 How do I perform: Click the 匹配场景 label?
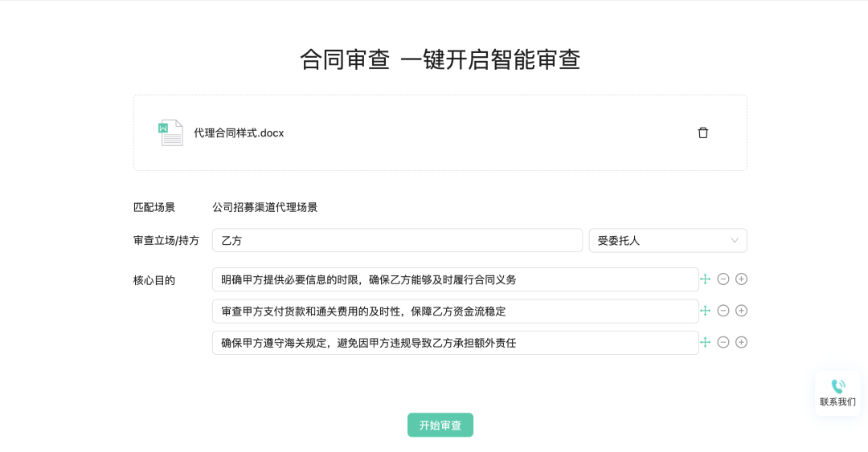(x=154, y=207)
